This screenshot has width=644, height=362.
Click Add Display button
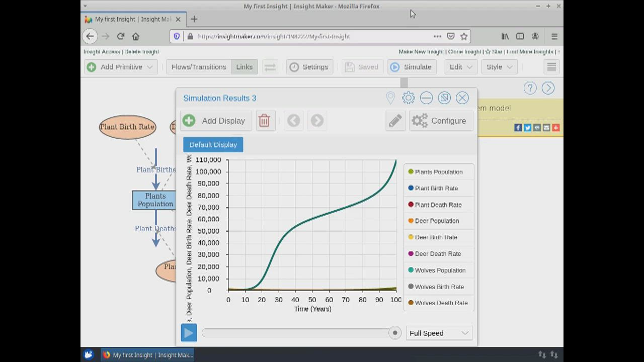click(216, 121)
